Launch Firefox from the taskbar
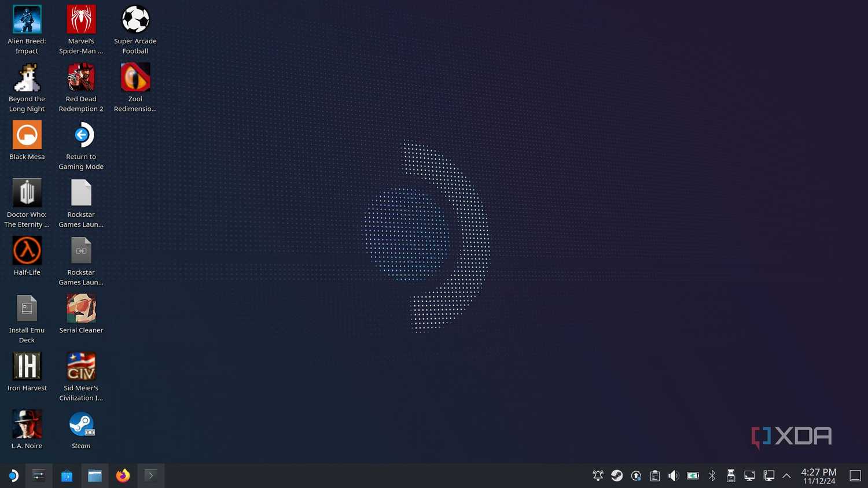Viewport: 868px width, 488px height. (x=123, y=475)
